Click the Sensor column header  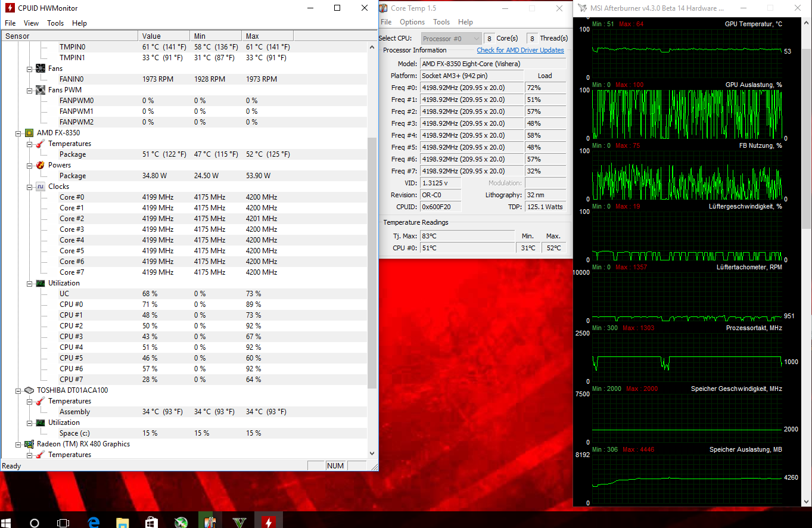pyautogui.click(x=69, y=36)
